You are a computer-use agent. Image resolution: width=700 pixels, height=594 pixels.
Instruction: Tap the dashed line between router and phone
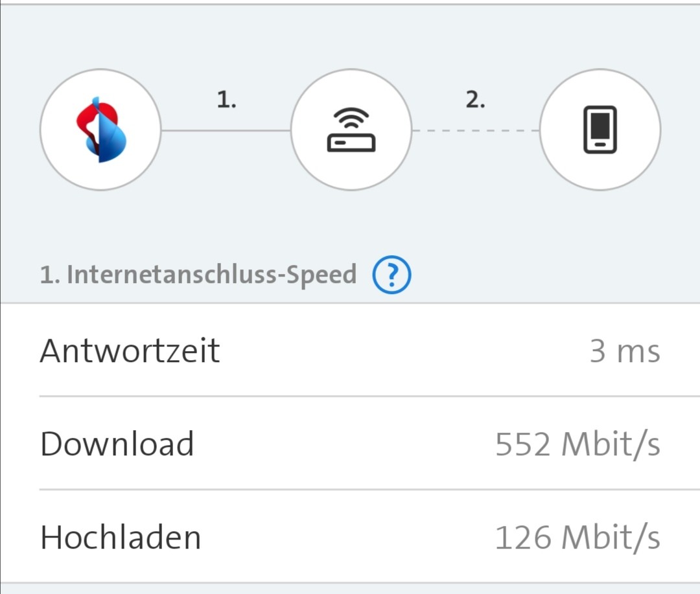pyautogui.click(x=475, y=130)
